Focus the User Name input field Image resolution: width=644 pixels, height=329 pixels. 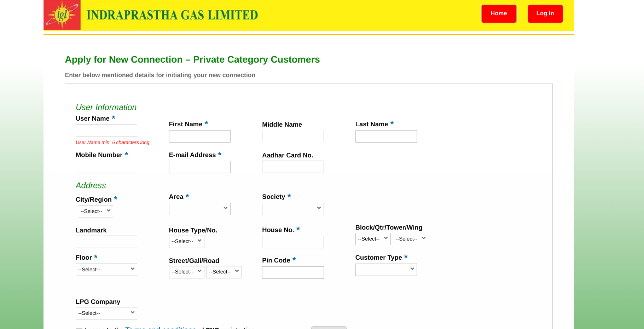(106, 131)
